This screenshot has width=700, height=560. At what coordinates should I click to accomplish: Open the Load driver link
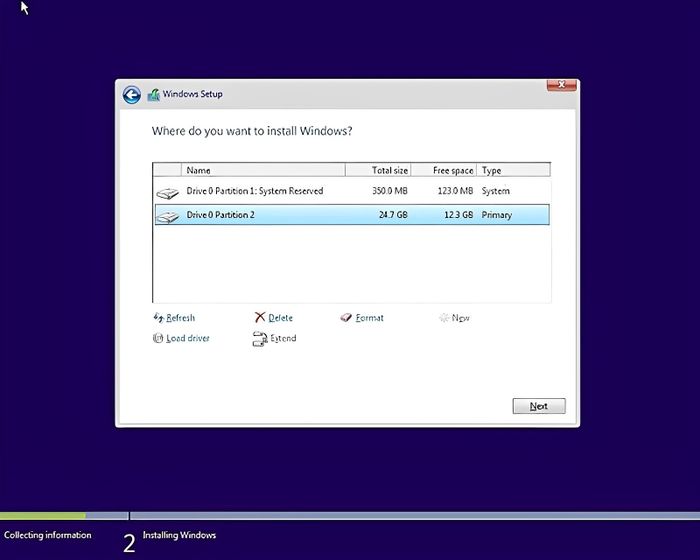188,339
